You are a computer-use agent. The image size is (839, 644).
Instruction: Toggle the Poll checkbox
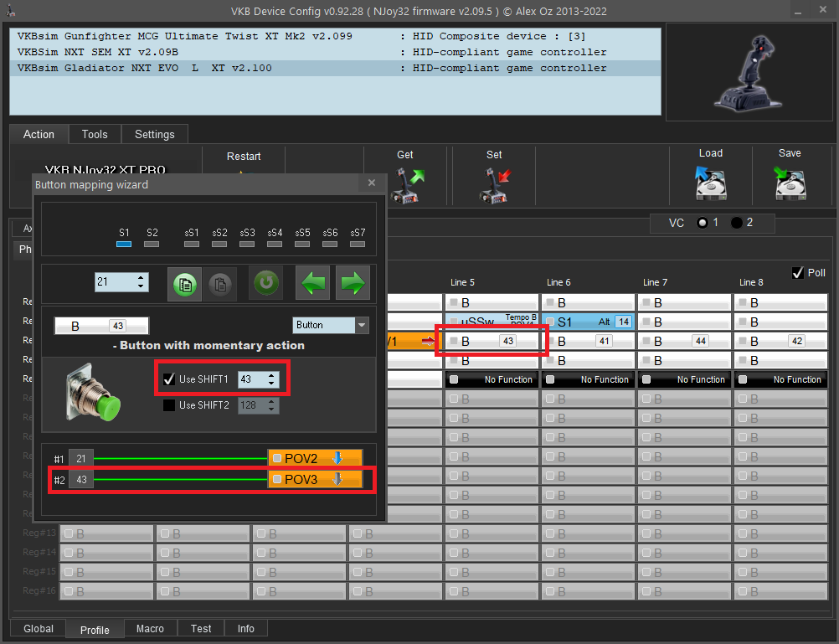(798, 273)
